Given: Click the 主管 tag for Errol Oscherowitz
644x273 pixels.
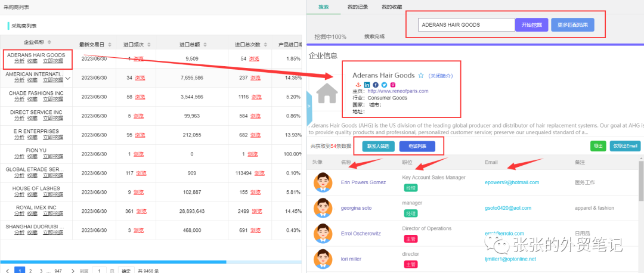Looking at the screenshot, I should [x=410, y=239].
